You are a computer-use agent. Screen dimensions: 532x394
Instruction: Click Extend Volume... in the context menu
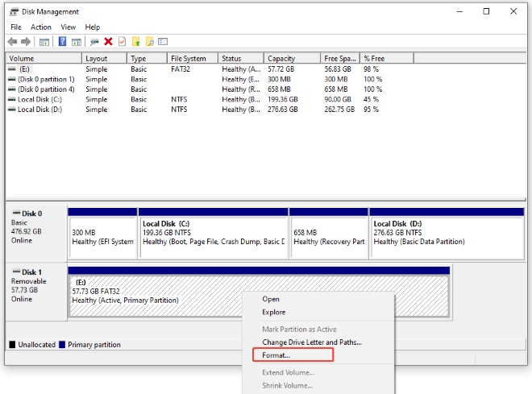[x=318, y=372]
